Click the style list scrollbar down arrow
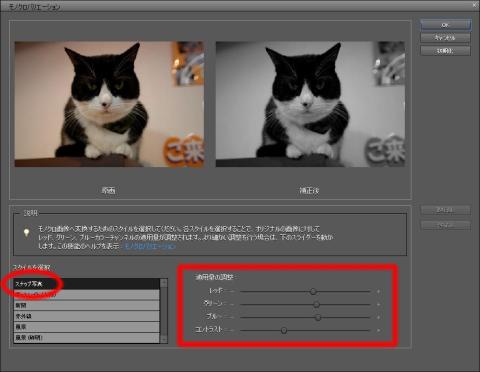Image resolution: width=480 pixels, height=372 pixels. click(x=164, y=339)
